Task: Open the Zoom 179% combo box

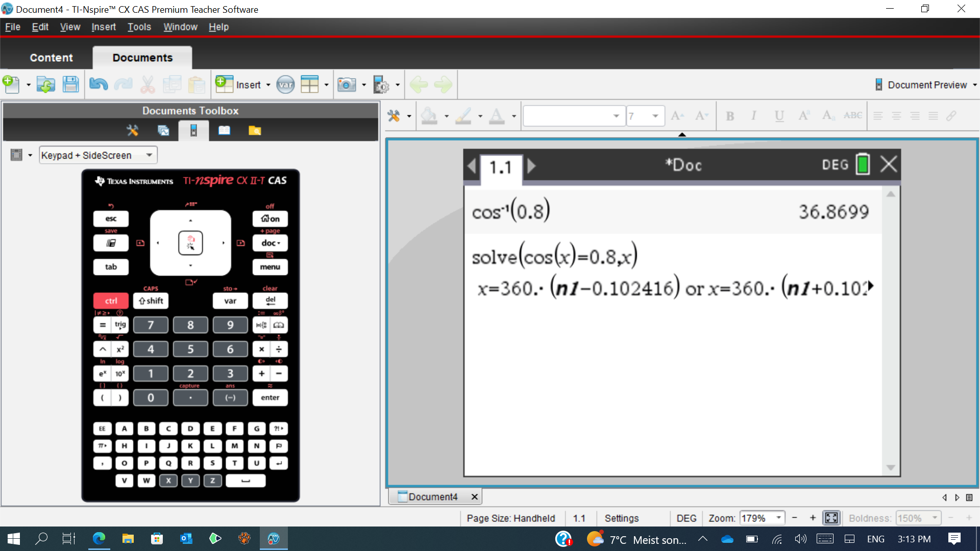Action: click(x=779, y=518)
